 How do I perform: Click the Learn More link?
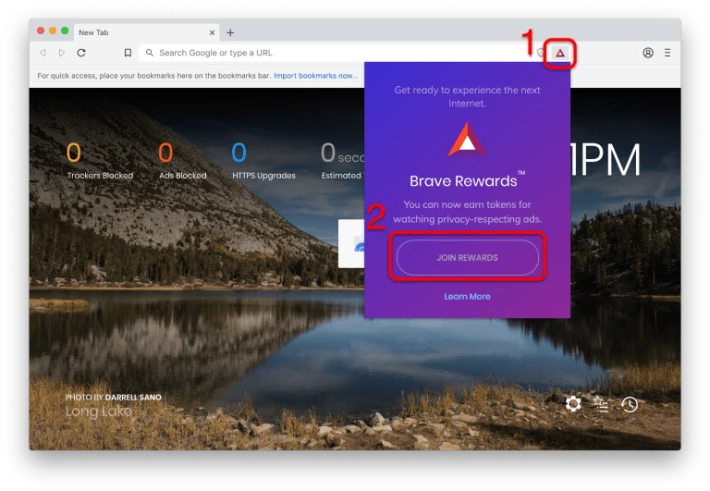click(x=467, y=297)
